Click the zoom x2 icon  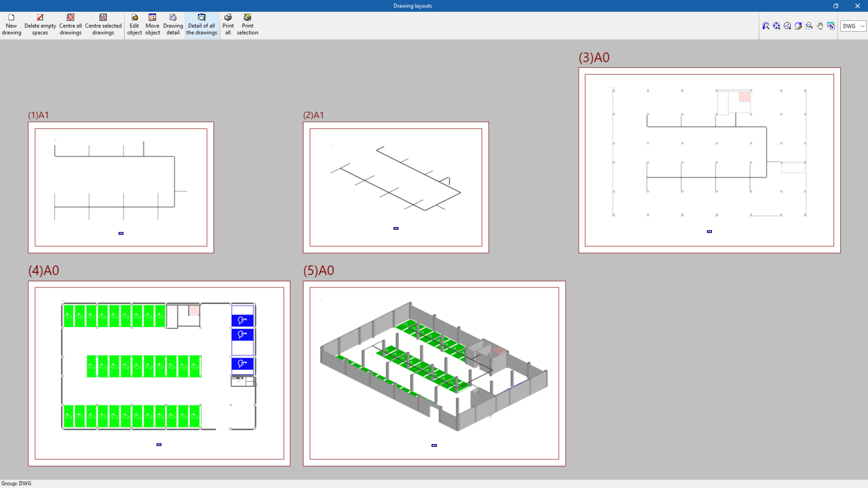(787, 25)
